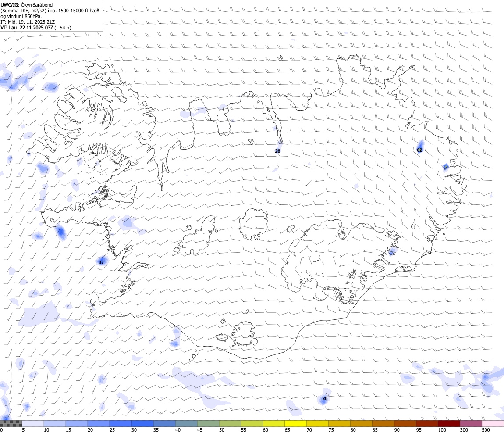The width and height of the screenshot is (504, 433).
Task: Click the yellow swatch between 60 and 65
Action: pyautogui.click(x=274, y=423)
